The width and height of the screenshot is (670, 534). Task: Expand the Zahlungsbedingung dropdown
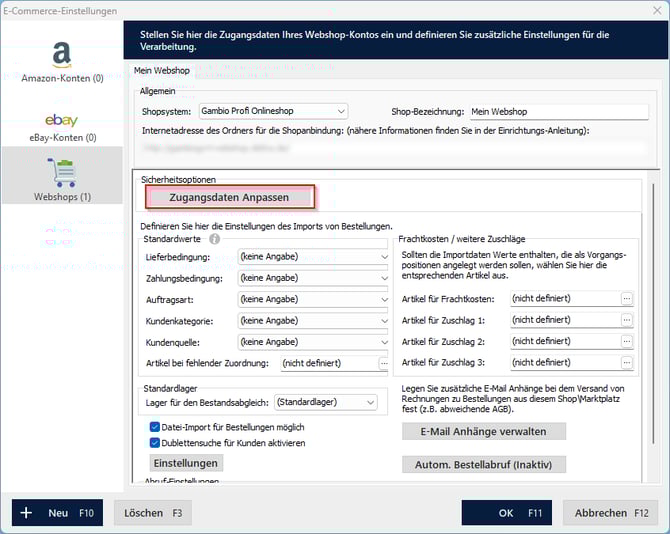click(313, 278)
